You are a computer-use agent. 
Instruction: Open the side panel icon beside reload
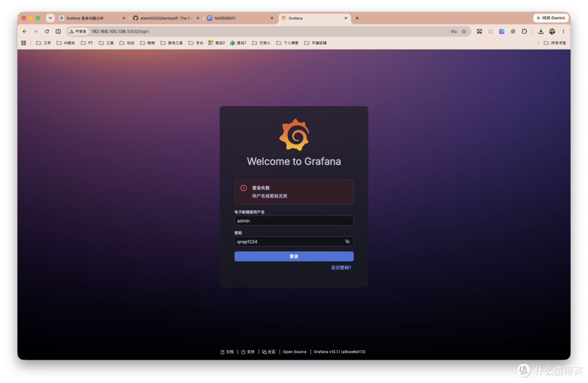click(58, 32)
